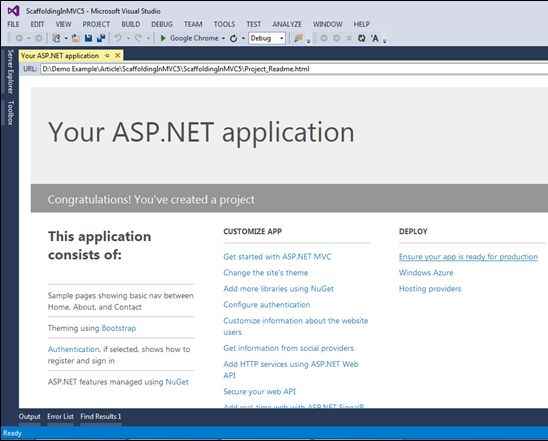This screenshot has width=548, height=441.
Task: Click the Navigate Backward toolbar icon
Action: (x=19, y=38)
